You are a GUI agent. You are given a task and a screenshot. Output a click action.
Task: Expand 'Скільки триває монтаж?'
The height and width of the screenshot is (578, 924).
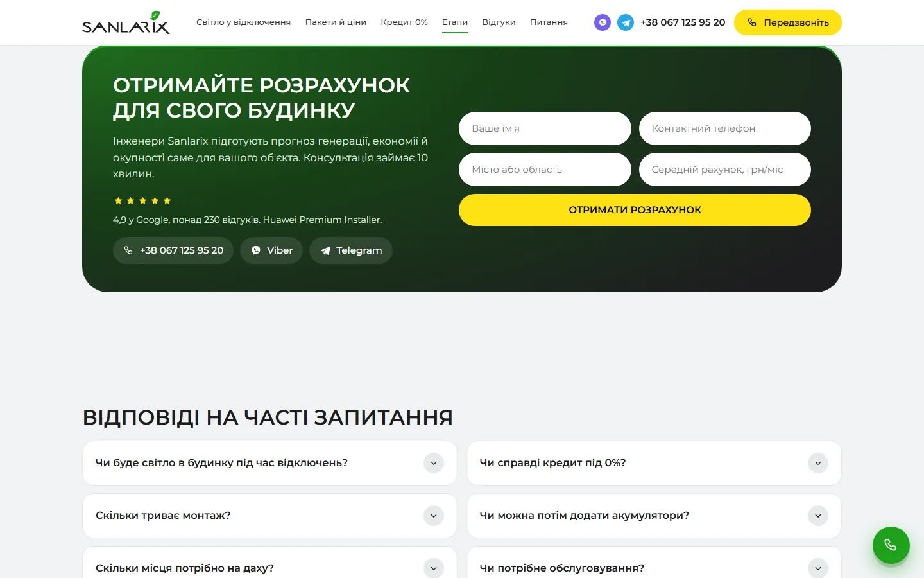269,516
